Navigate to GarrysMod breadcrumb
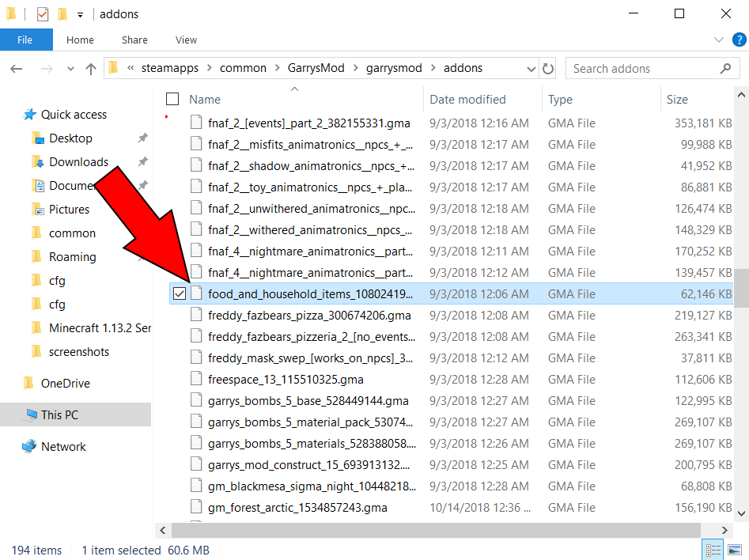Screen dimensions: 749x560 (316, 68)
